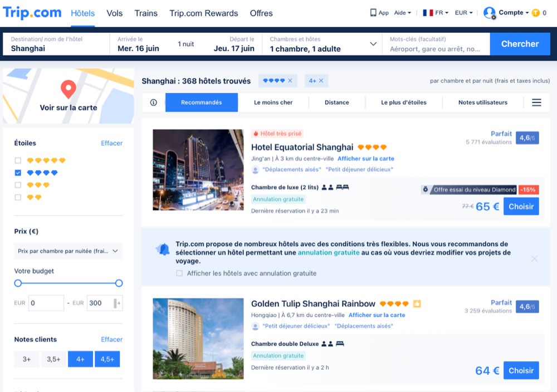Click the maximum budget stepper plus

(119, 303)
